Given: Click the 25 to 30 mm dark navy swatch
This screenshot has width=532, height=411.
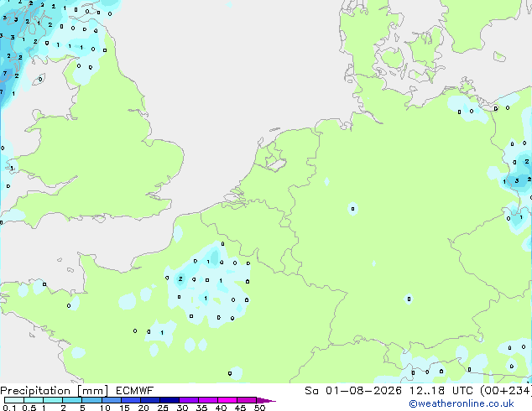Looking at the screenshot, I should point(170,400).
